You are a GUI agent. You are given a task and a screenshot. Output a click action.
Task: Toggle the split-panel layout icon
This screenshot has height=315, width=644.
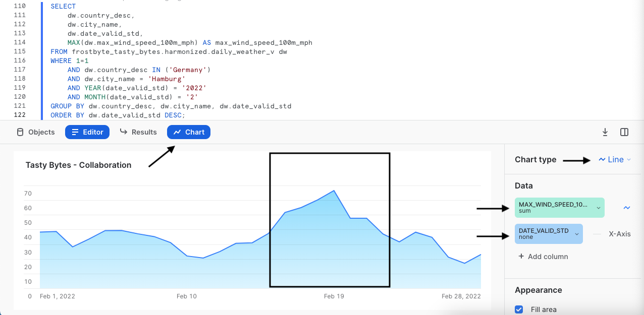coord(624,132)
